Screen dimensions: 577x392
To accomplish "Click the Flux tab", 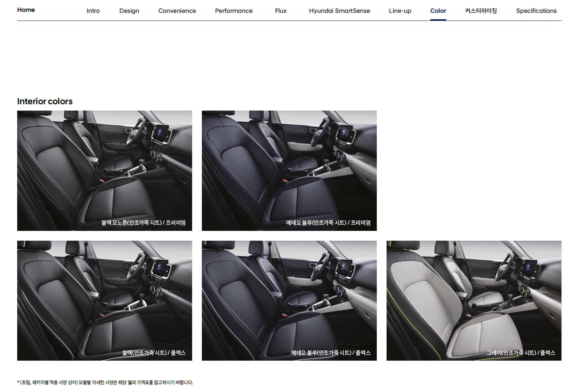I will tap(281, 11).
